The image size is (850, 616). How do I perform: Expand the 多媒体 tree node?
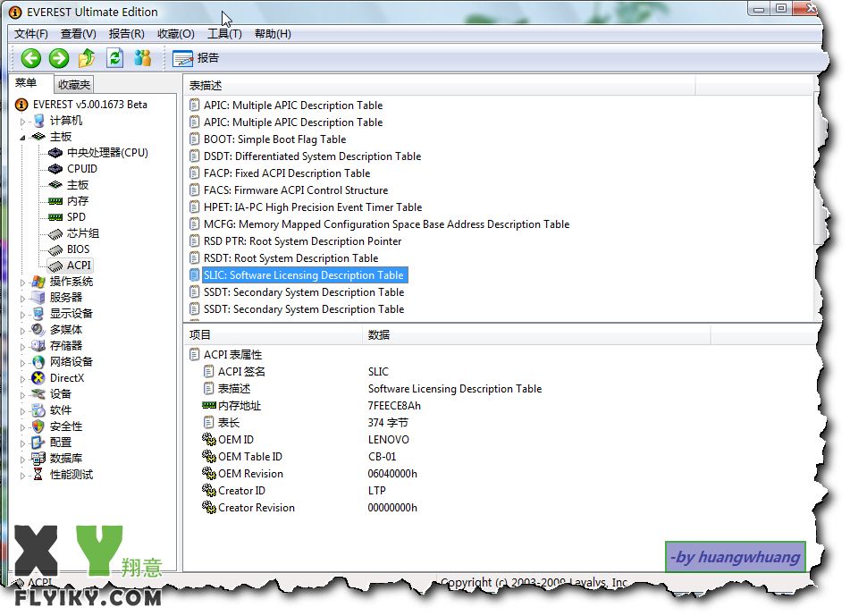pos(22,331)
